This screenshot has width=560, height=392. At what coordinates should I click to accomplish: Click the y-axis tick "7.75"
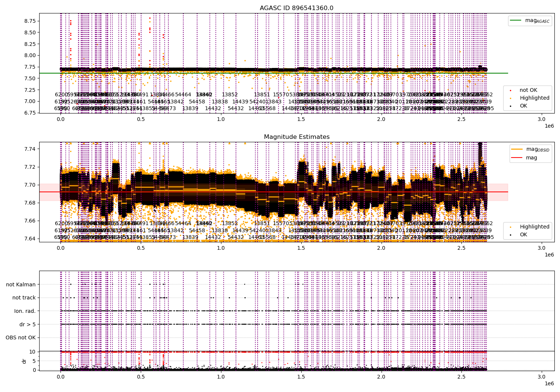[x=30, y=67]
